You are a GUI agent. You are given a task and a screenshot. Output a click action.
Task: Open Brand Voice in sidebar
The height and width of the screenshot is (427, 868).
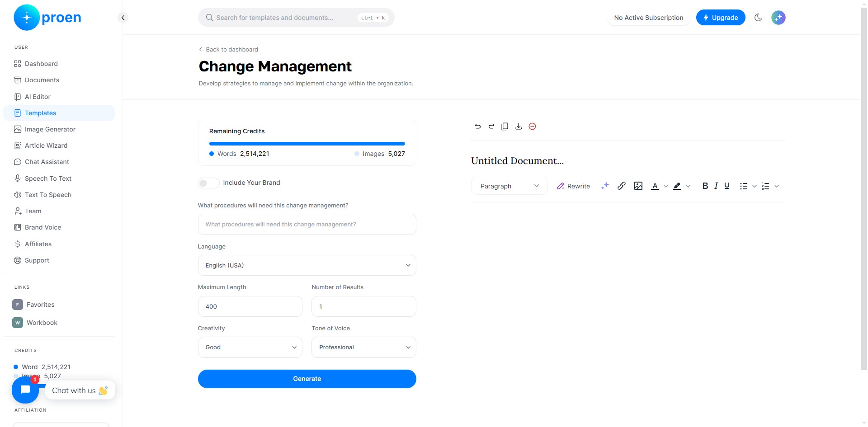(59, 227)
